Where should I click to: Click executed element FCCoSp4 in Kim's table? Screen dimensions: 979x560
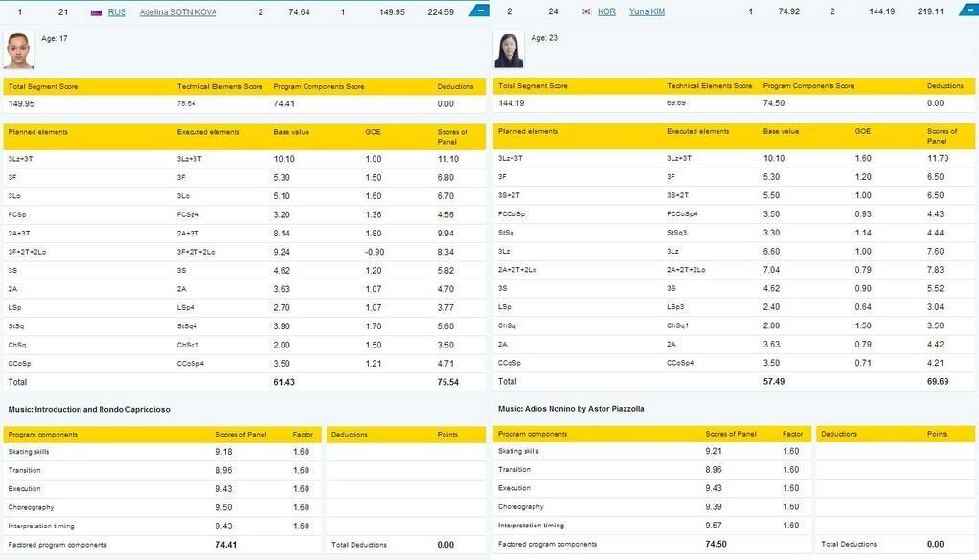pyautogui.click(x=682, y=213)
